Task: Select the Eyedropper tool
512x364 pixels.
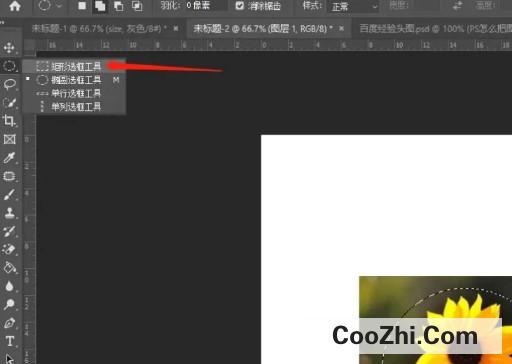Action: (x=9, y=157)
